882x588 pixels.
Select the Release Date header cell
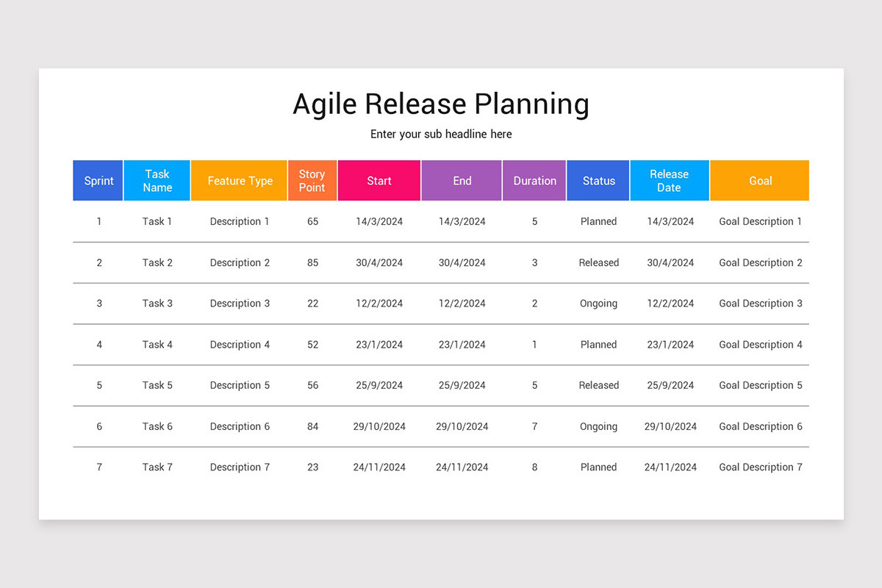[x=670, y=181]
